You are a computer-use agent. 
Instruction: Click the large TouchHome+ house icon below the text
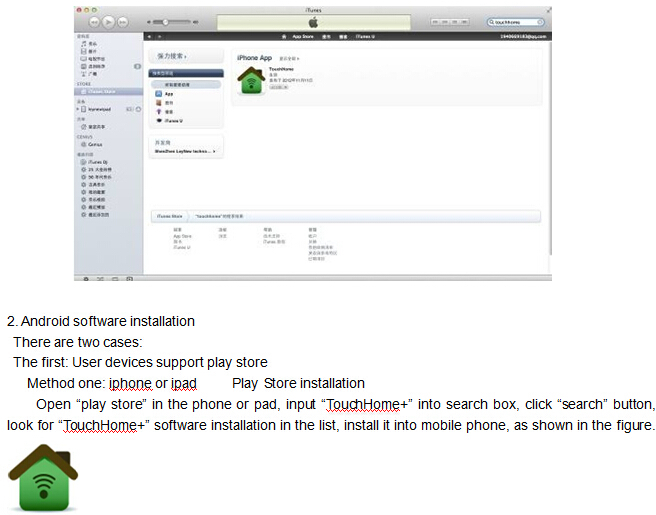coord(43,478)
